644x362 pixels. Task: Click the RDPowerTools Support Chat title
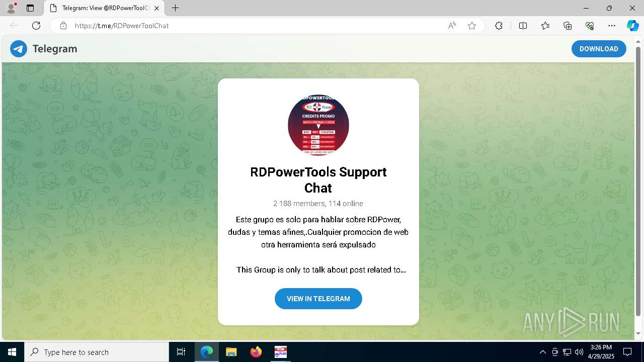[318, 179]
